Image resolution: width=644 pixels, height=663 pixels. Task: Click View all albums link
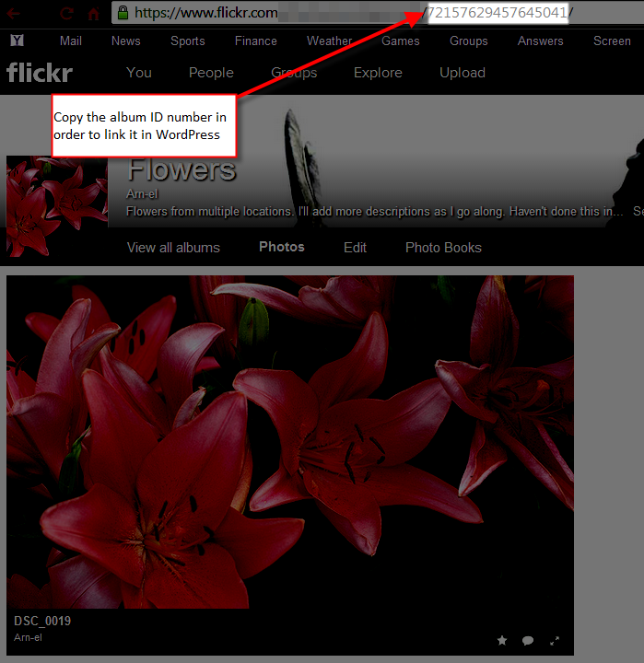point(173,247)
